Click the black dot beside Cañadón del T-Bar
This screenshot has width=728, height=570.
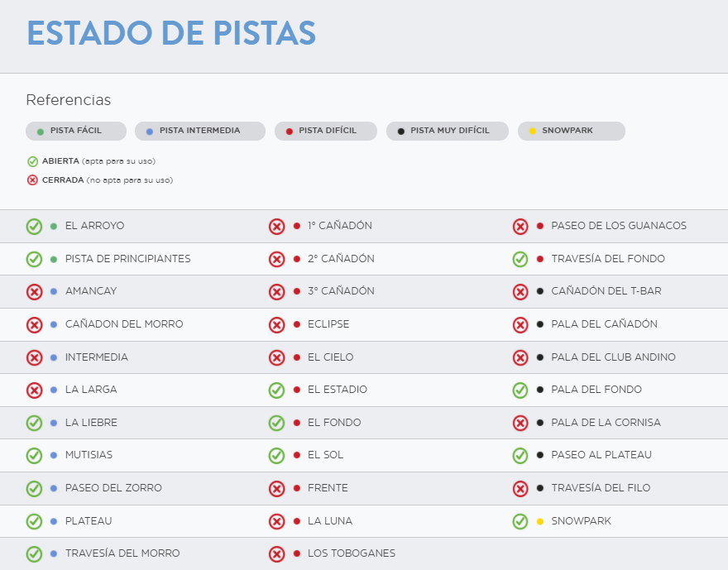(540, 291)
